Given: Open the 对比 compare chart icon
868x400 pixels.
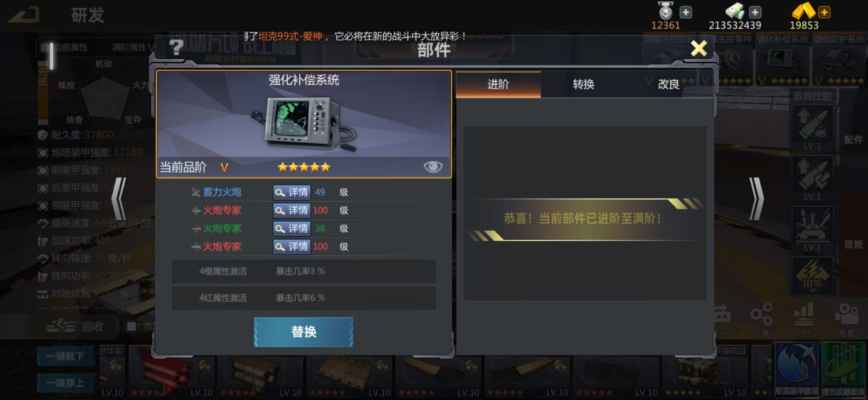Looking at the screenshot, I should point(804,320).
